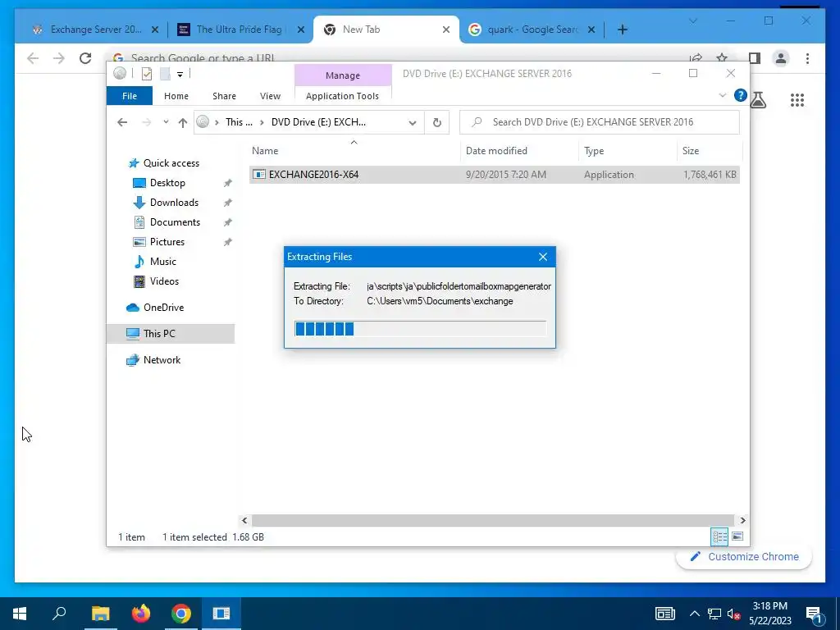Open Chrome profile avatar
The height and width of the screenshot is (630, 840).
coord(781,58)
